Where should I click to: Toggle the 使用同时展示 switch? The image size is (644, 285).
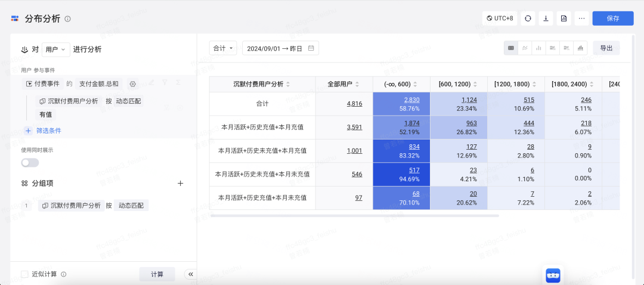30,163
